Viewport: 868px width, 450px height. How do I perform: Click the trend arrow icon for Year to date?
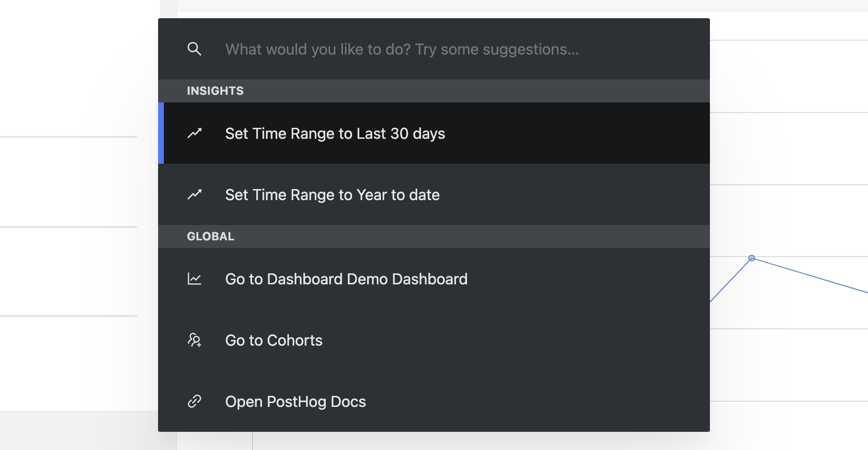pyautogui.click(x=194, y=195)
